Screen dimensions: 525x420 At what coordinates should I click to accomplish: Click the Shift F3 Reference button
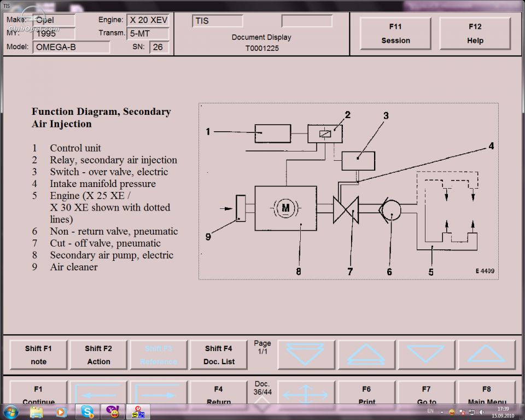(159, 355)
